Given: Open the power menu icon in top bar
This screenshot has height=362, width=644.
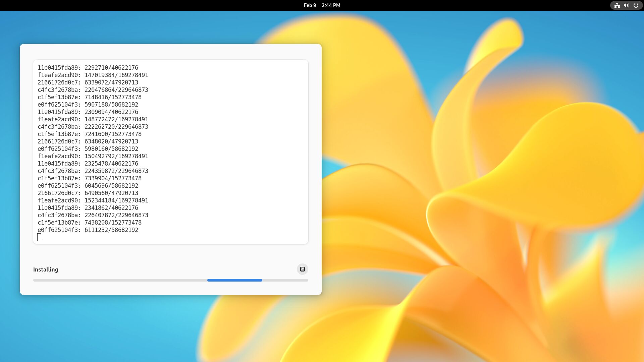Looking at the screenshot, I should coord(636,5).
